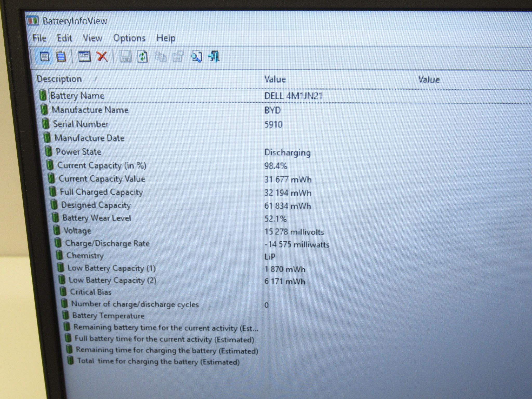
Task: Click the Show Battery Log clipboard icon
Action: point(61,56)
